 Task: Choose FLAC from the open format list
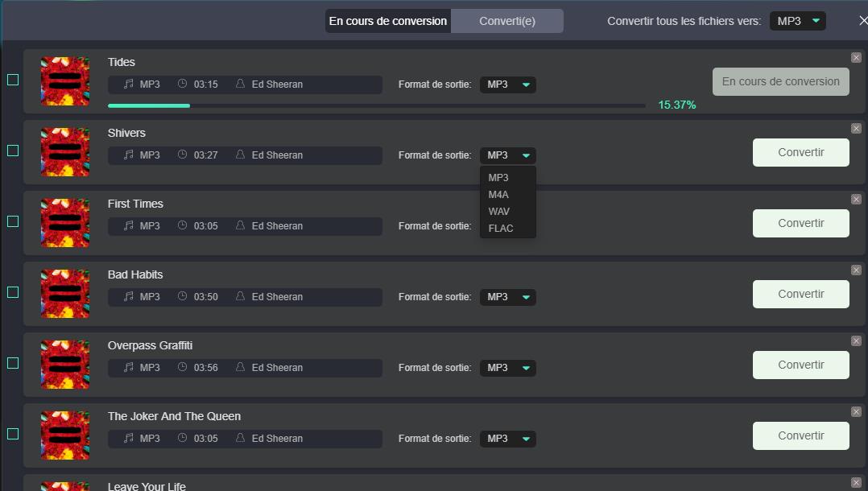[x=501, y=229]
